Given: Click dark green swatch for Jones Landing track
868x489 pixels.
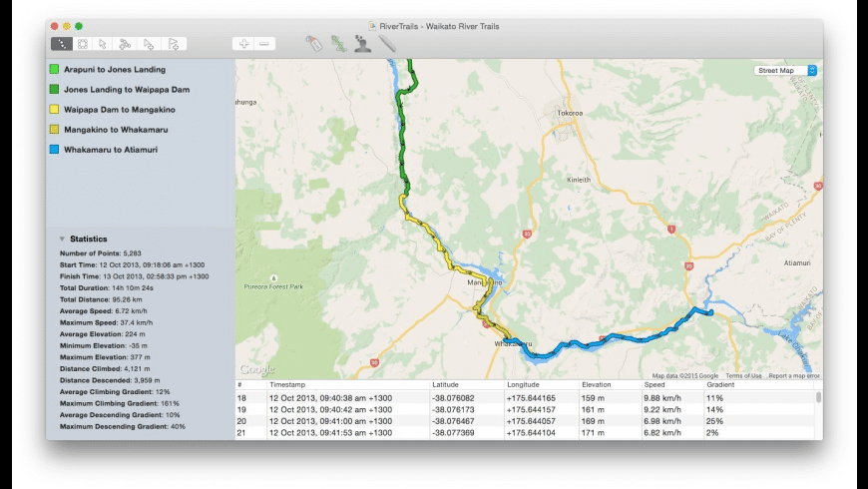Looking at the screenshot, I should [x=54, y=89].
